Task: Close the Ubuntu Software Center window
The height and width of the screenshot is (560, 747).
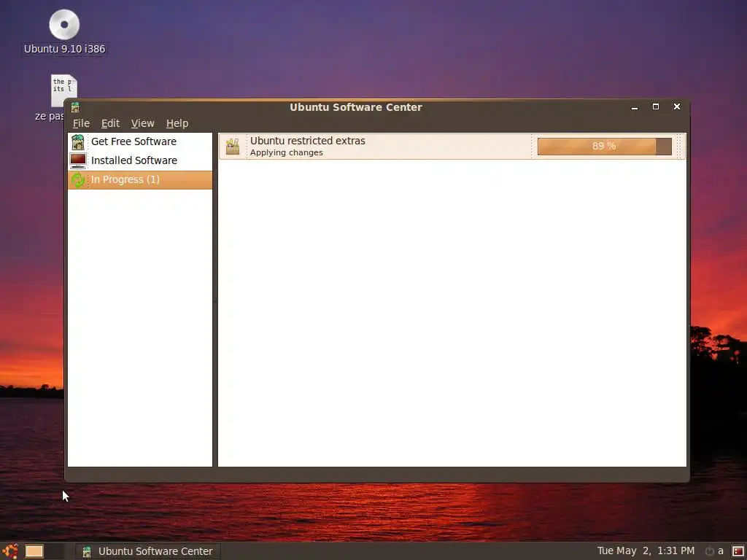Action: coord(677,106)
